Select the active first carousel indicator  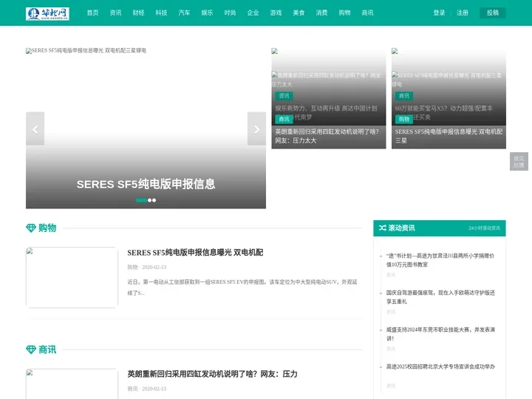pyautogui.click(x=141, y=200)
